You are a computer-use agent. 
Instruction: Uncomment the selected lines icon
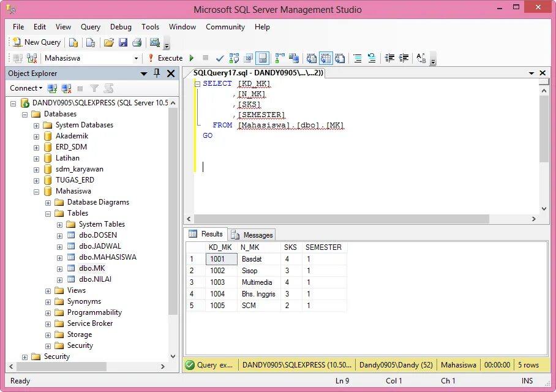372,58
